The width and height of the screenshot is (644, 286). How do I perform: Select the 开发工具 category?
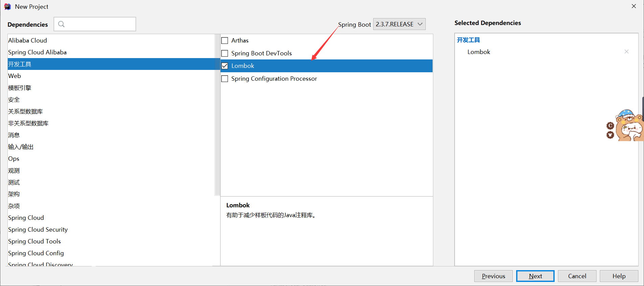click(111, 64)
